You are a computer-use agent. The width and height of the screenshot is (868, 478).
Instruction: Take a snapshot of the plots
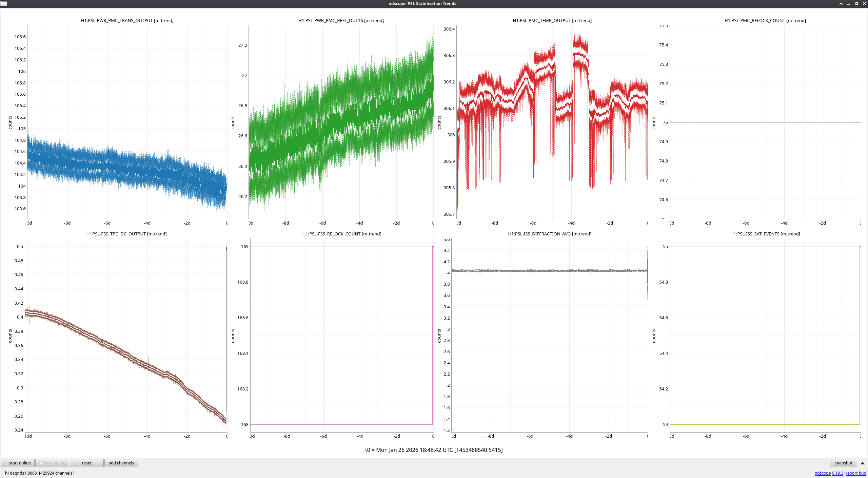click(x=843, y=463)
